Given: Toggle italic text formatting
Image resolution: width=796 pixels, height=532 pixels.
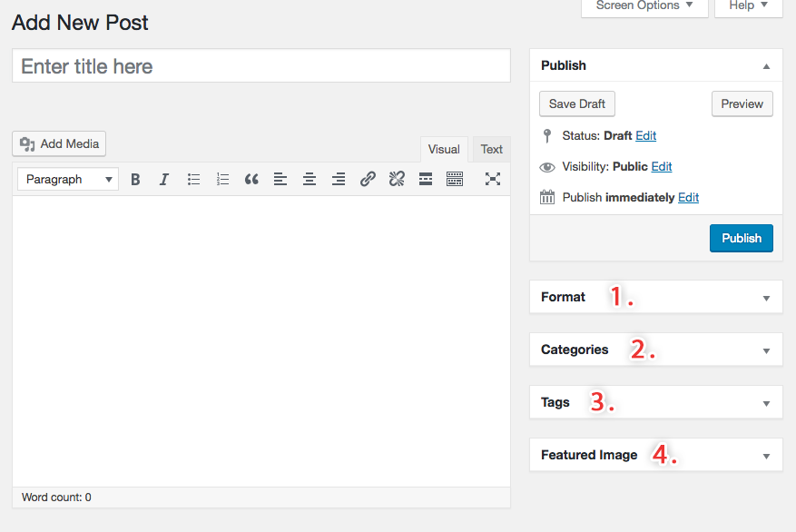Looking at the screenshot, I should pyautogui.click(x=164, y=180).
